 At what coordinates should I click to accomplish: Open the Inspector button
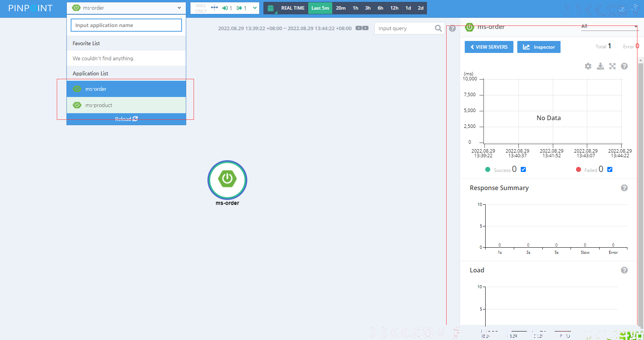[539, 47]
